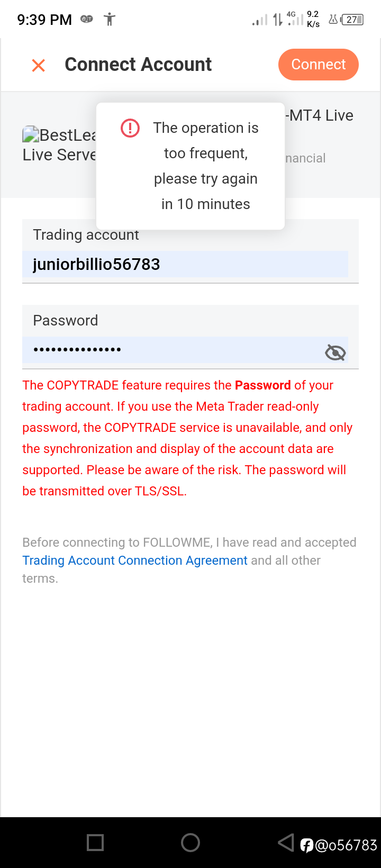Focus the Trading account input field
The image size is (381, 868).
point(185,264)
